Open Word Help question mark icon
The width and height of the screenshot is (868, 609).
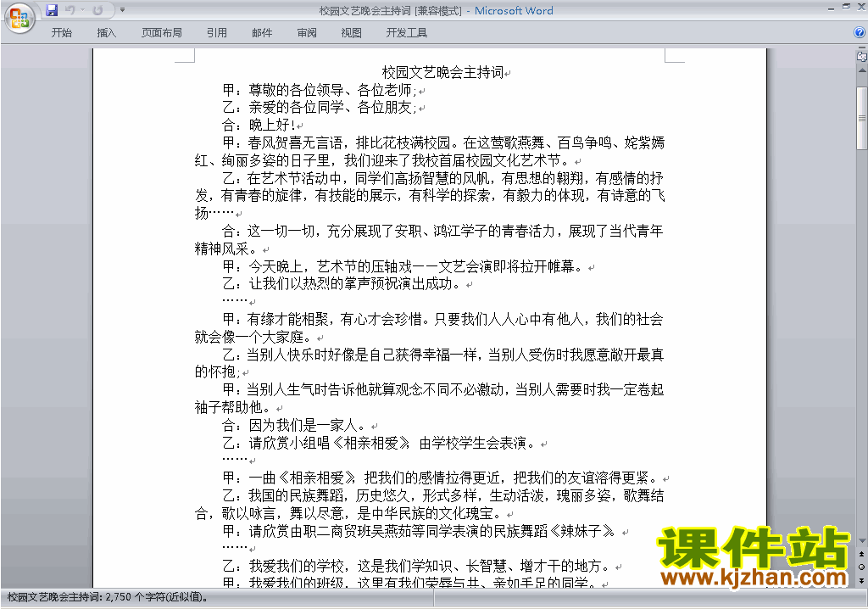(x=860, y=32)
